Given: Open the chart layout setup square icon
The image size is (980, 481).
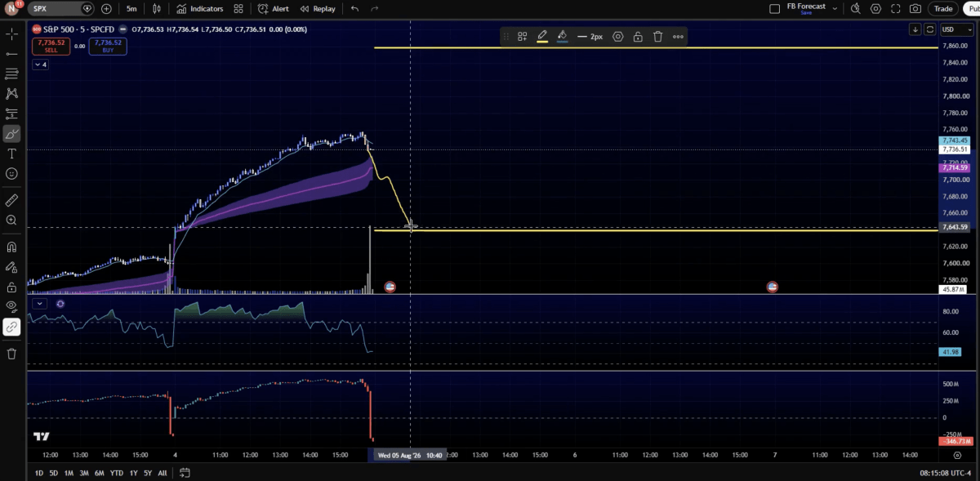Looking at the screenshot, I should click(x=774, y=8).
